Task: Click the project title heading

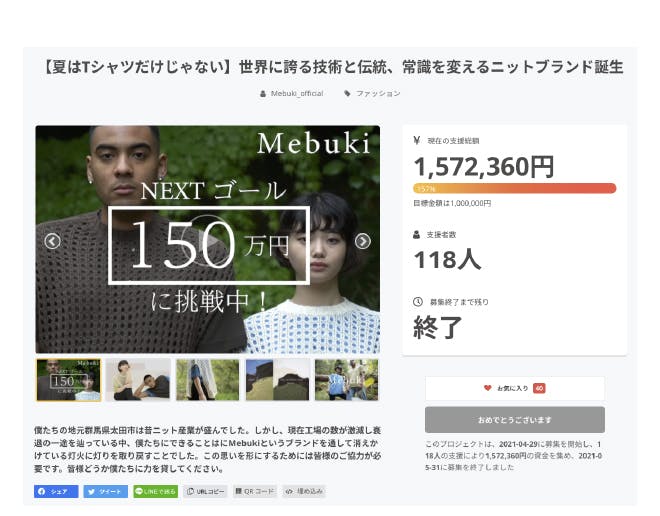Action: pyautogui.click(x=333, y=67)
